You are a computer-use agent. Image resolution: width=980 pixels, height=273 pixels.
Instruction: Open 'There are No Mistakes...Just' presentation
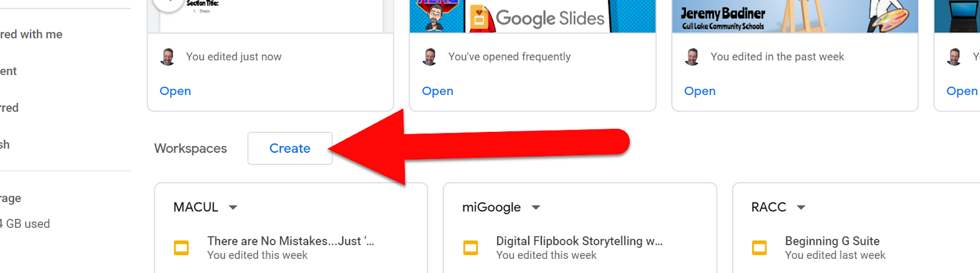[290, 241]
